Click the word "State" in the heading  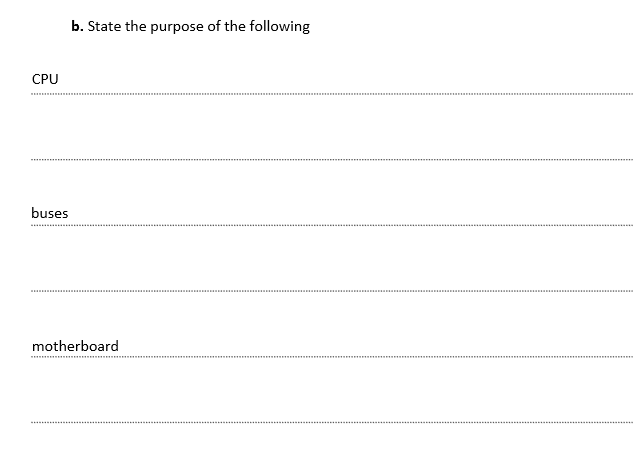tap(104, 26)
